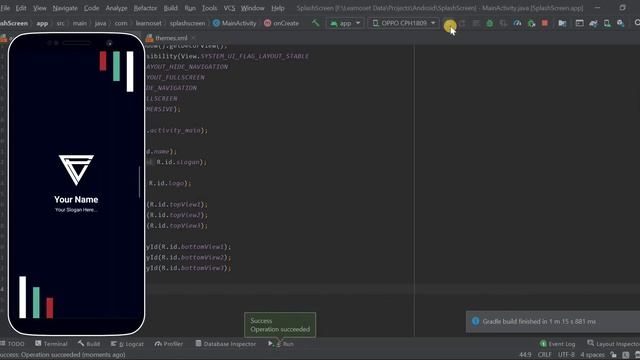Screen dimensions: 640x360
Task: Click the app breadcrumb in navigation bar
Action: [42, 23]
